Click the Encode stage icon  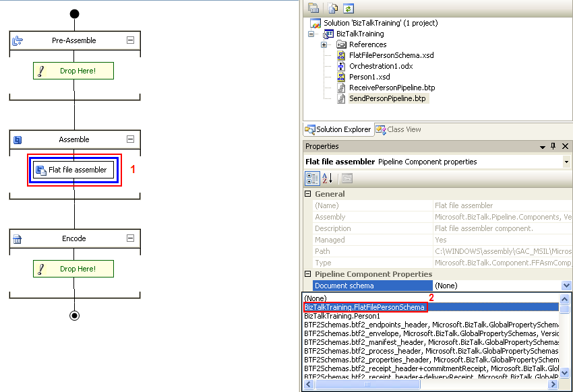tap(17, 239)
